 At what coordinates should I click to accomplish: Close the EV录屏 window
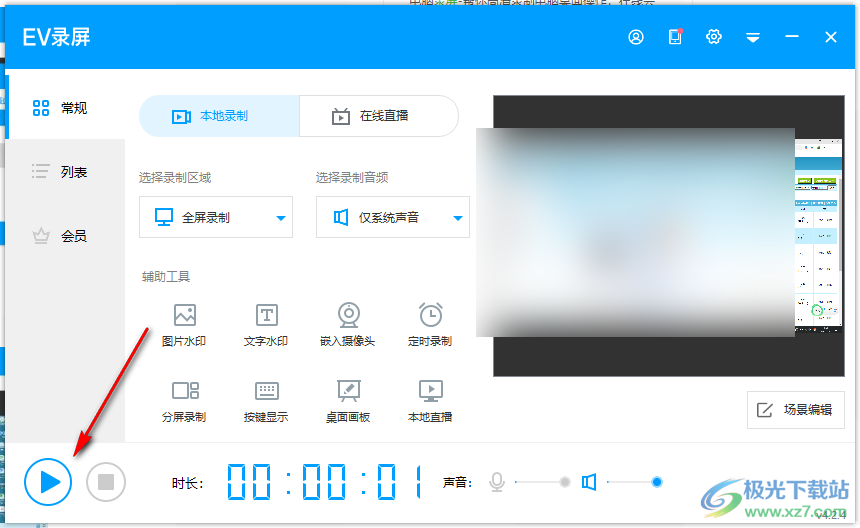tap(831, 37)
